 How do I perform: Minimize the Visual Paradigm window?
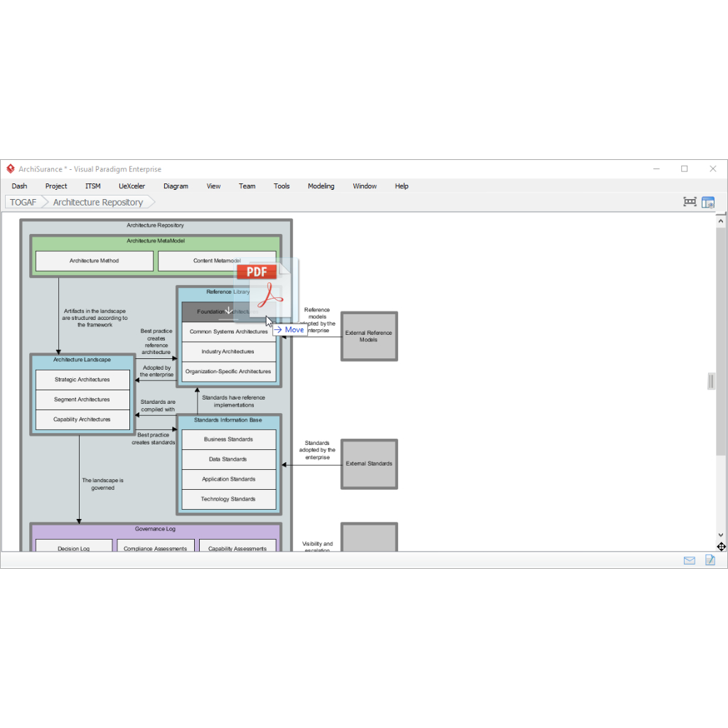tap(656, 168)
